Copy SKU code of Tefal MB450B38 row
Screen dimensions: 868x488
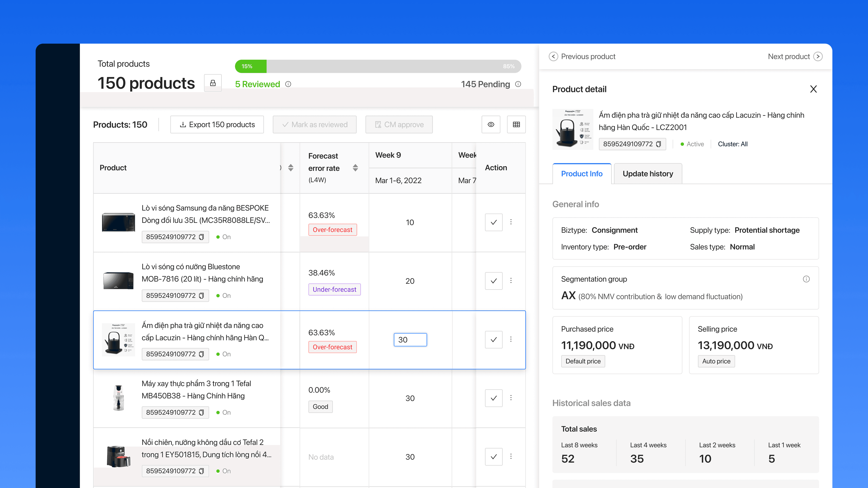(x=202, y=413)
